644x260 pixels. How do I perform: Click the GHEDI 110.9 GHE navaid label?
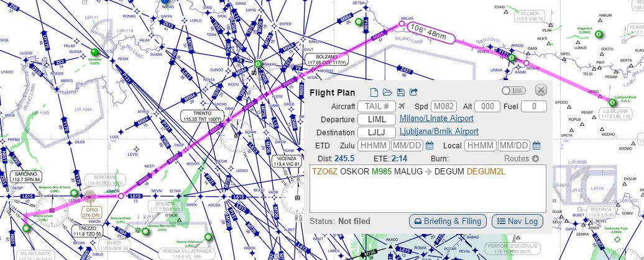coord(114,246)
